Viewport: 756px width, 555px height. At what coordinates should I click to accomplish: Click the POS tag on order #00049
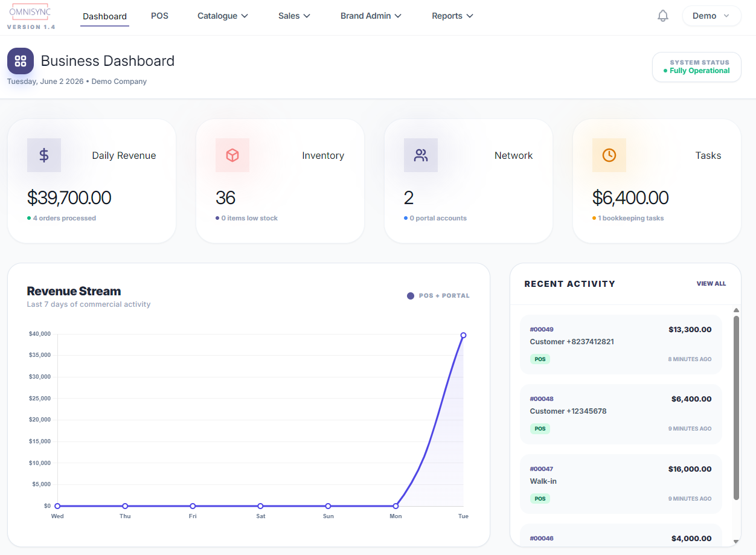click(x=540, y=359)
